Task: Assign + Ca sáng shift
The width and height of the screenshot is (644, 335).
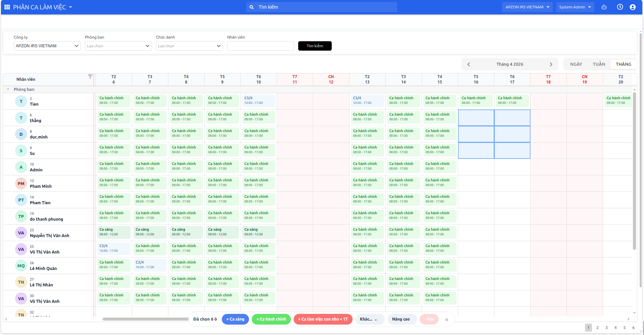Action: [235, 319]
